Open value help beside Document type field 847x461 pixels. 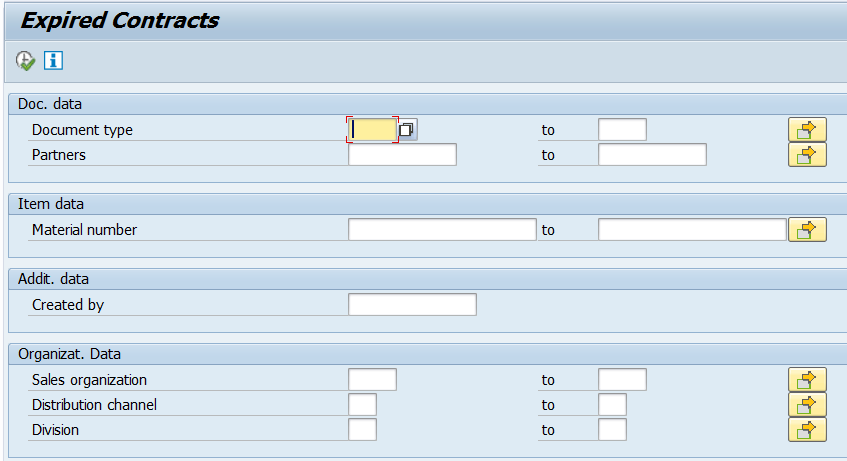pos(407,130)
